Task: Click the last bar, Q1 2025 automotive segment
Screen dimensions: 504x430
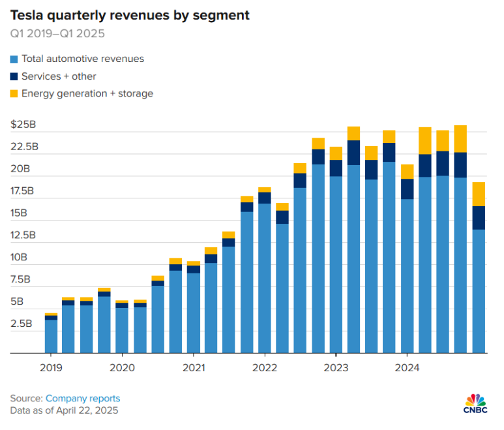Action: coord(479,292)
